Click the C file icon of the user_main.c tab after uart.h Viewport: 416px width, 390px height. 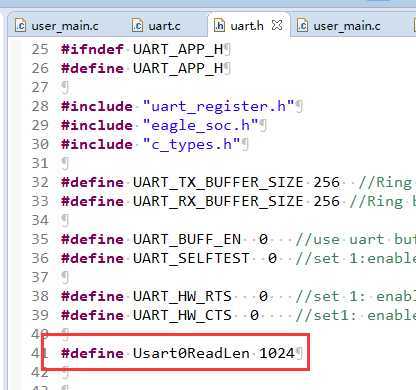coord(302,26)
